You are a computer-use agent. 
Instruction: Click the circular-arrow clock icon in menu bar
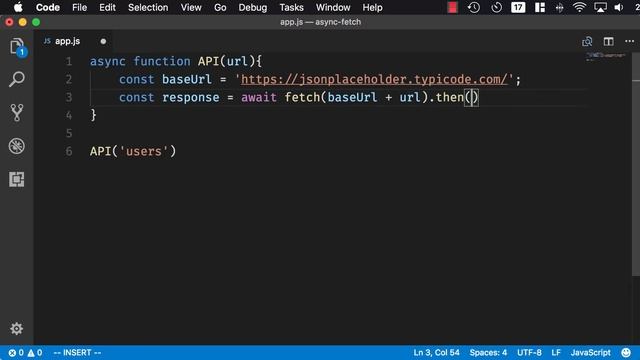pyautogui.click(x=496, y=7)
